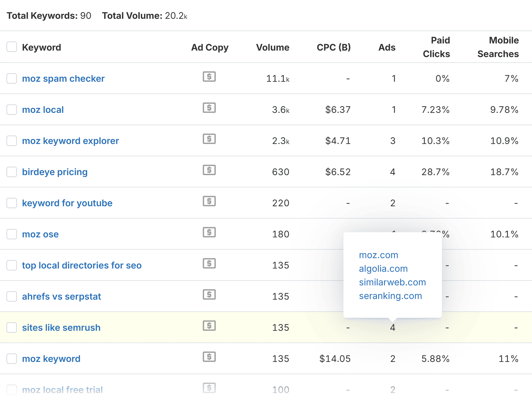The width and height of the screenshot is (532, 406).
Task: Check the sites like semrush row checkbox
Action: 11,328
